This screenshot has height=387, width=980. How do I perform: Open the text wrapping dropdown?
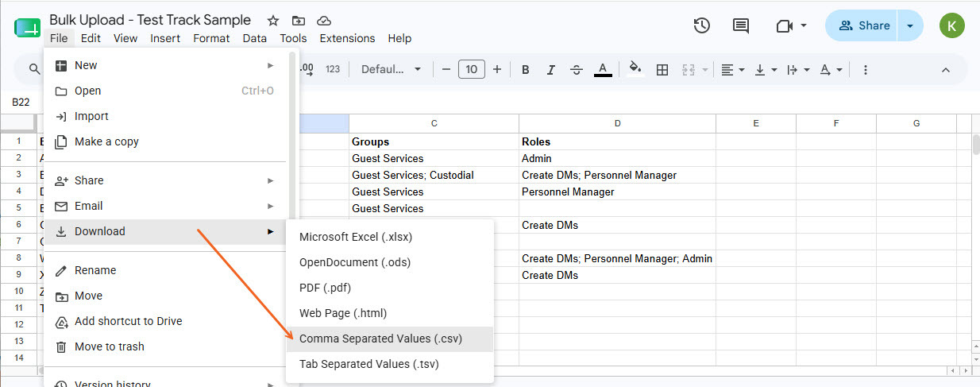[797, 70]
